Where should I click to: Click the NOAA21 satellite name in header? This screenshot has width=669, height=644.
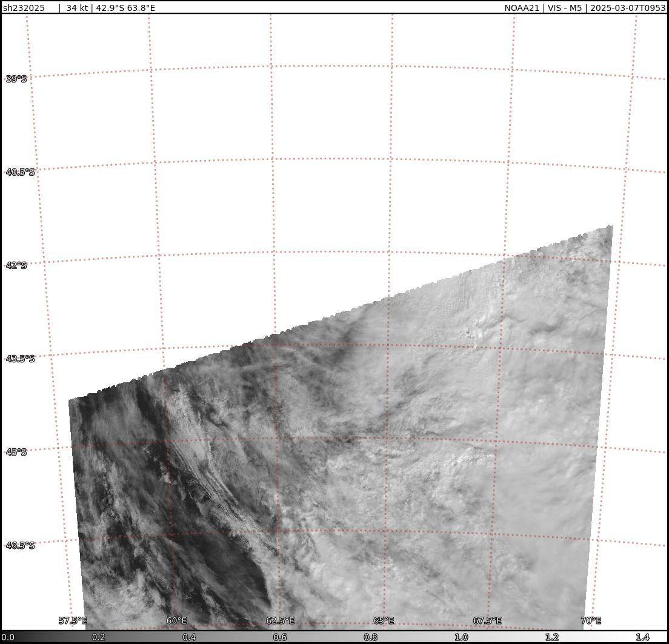click(522, 8)
